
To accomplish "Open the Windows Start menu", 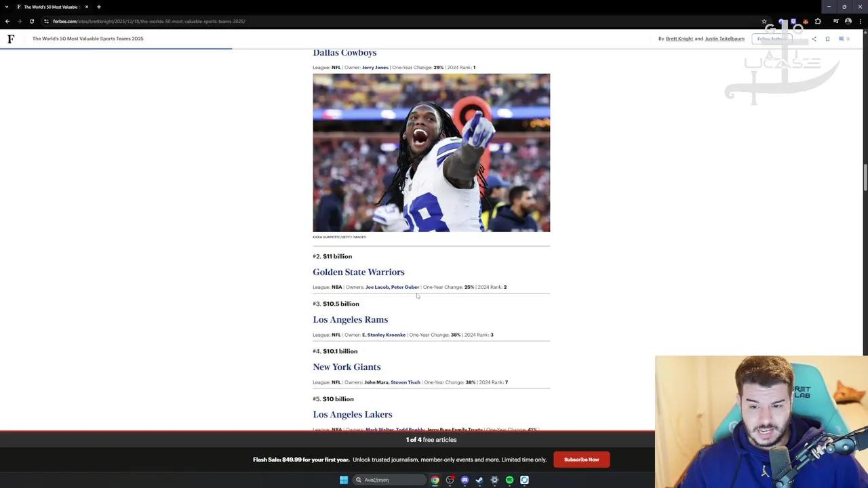I will pyautogui.click(x=344, y=480).
